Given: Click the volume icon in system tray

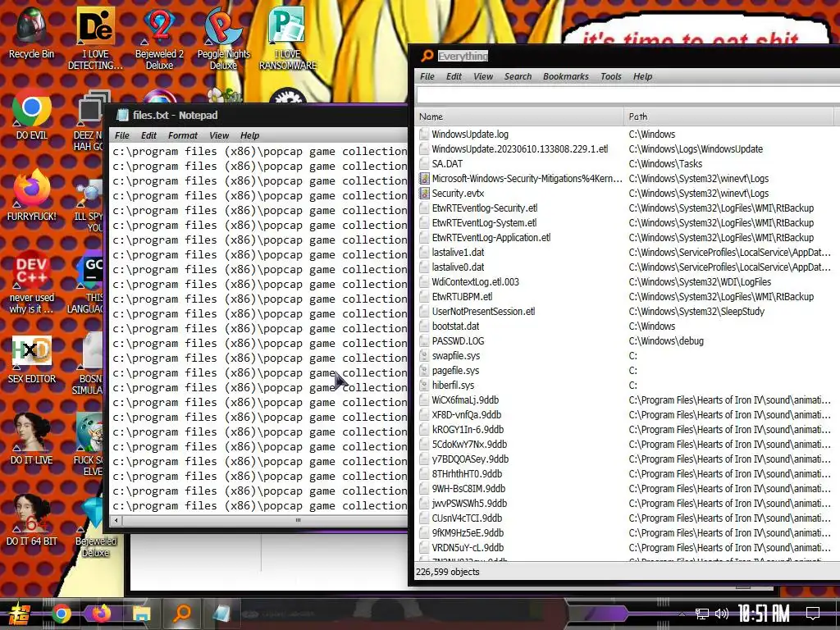Looking at the screenshot, I should pos(722,614).
